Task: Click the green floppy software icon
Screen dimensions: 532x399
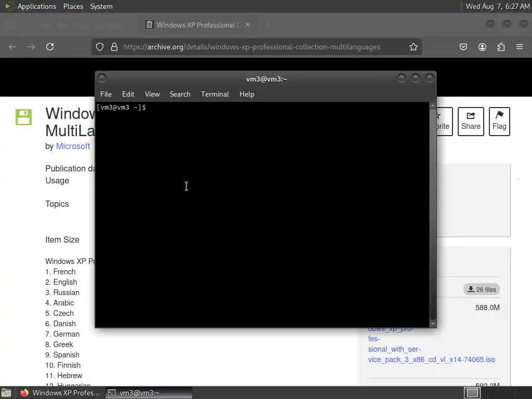Action: tap(24, 117)
